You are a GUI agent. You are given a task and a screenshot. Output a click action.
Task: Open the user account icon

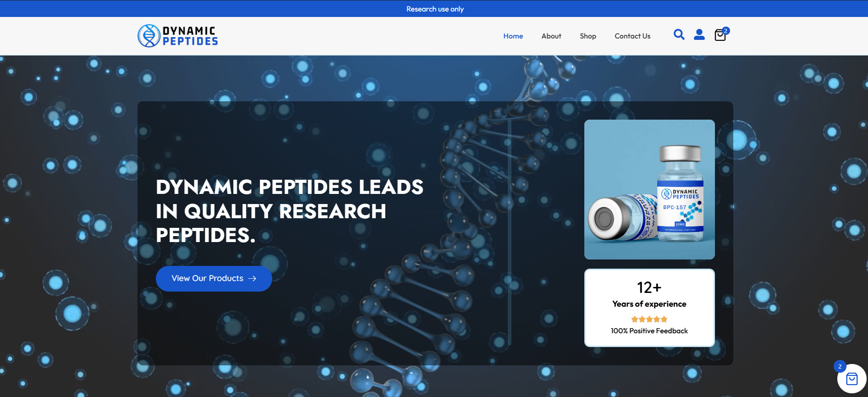tap(699, 34)
